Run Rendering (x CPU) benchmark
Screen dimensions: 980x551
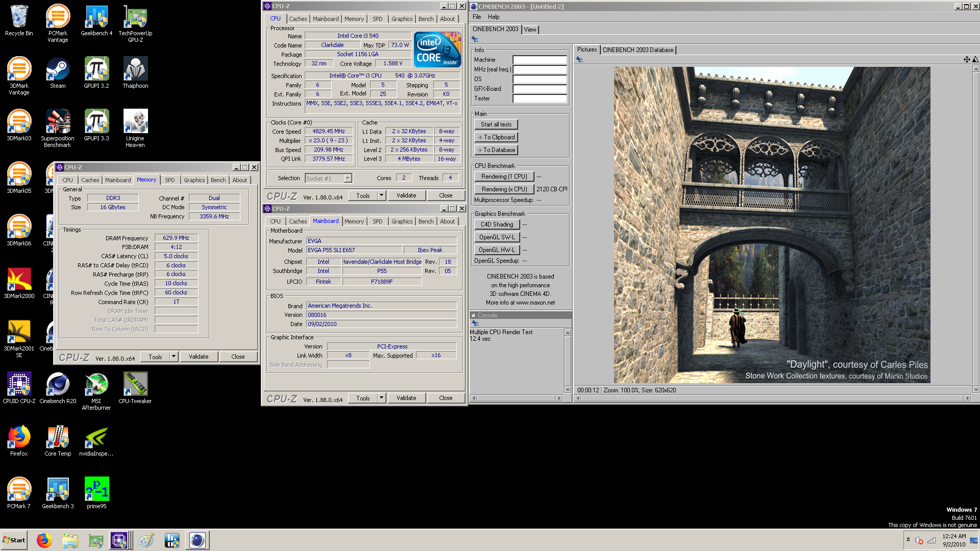504,189
